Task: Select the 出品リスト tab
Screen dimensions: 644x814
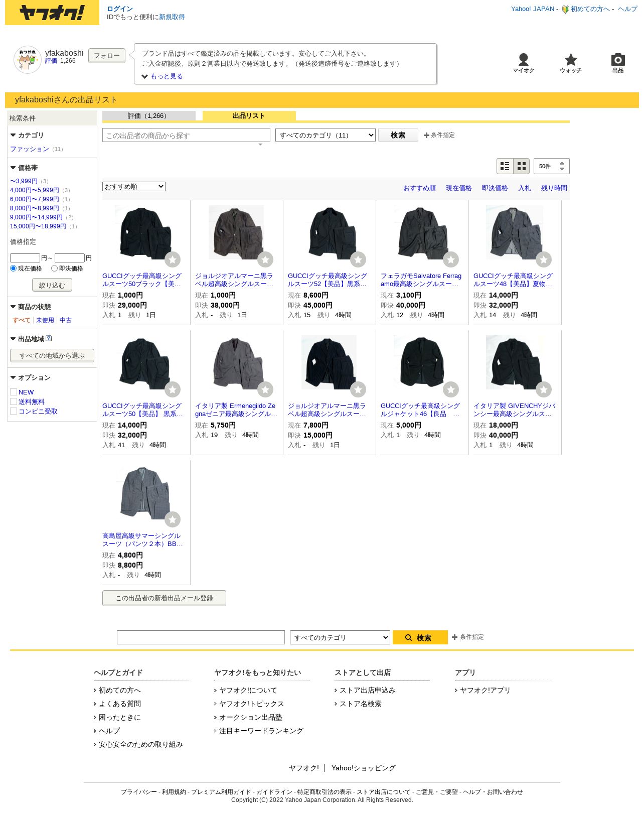Action: pos(249,116)
